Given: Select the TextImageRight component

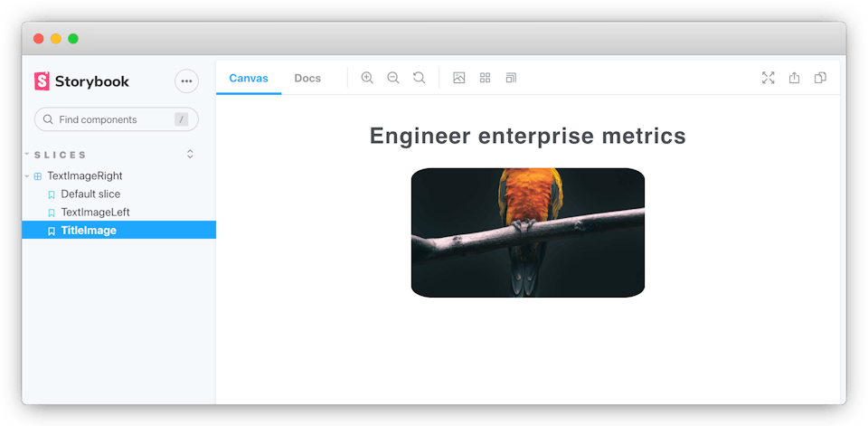Looking at the screenshot, I should (85, 175).
